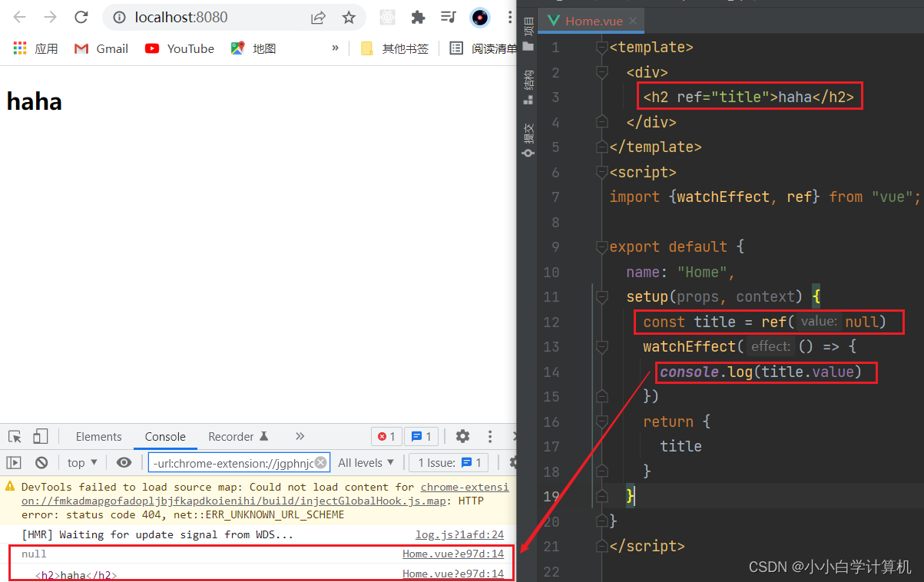Open the 应用 apps bookmark
This screenshot has width=924, height=582.
tap(35, 48)
